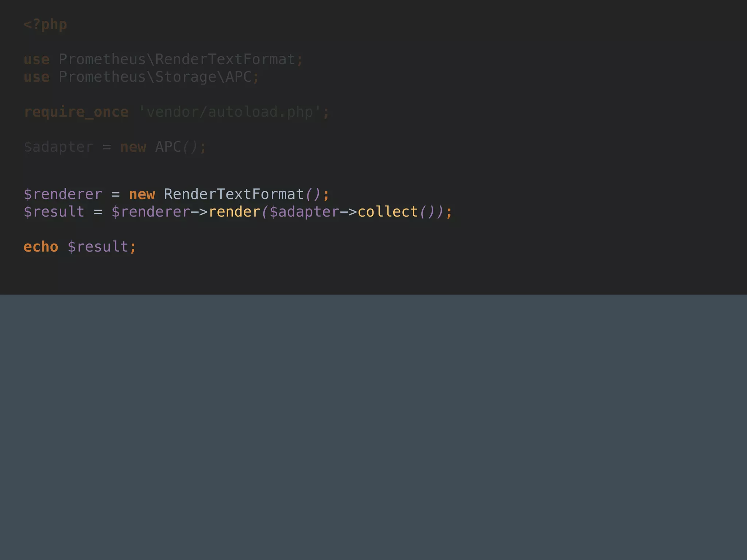Click the '<?php' opening tag
747x560 pixels.
[45, 25]
